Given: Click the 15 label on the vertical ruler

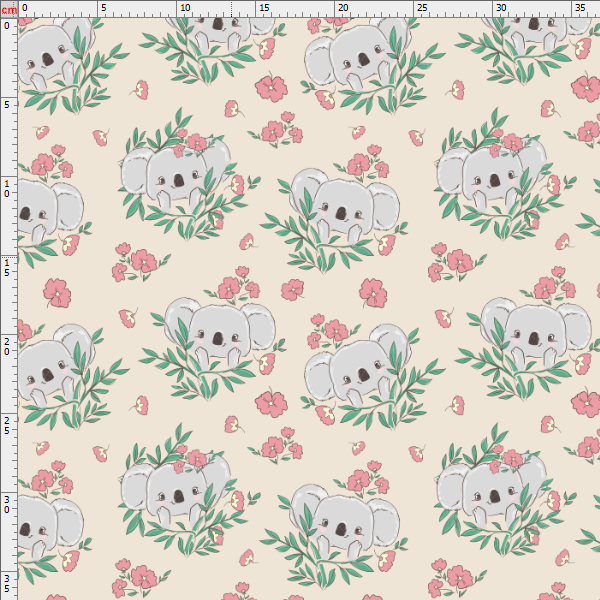Looking at the screenshot, I should click(7, 268).
